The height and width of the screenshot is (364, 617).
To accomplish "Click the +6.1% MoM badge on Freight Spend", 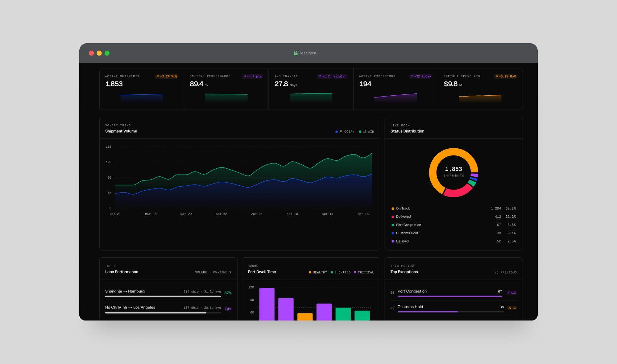I will [x=505, y=77].
